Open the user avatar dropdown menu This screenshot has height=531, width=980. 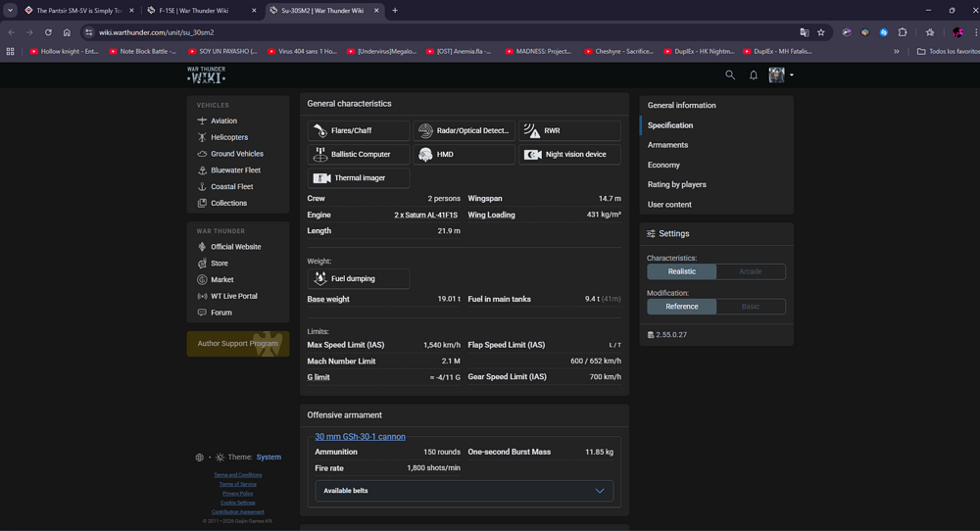pos(781,74)
